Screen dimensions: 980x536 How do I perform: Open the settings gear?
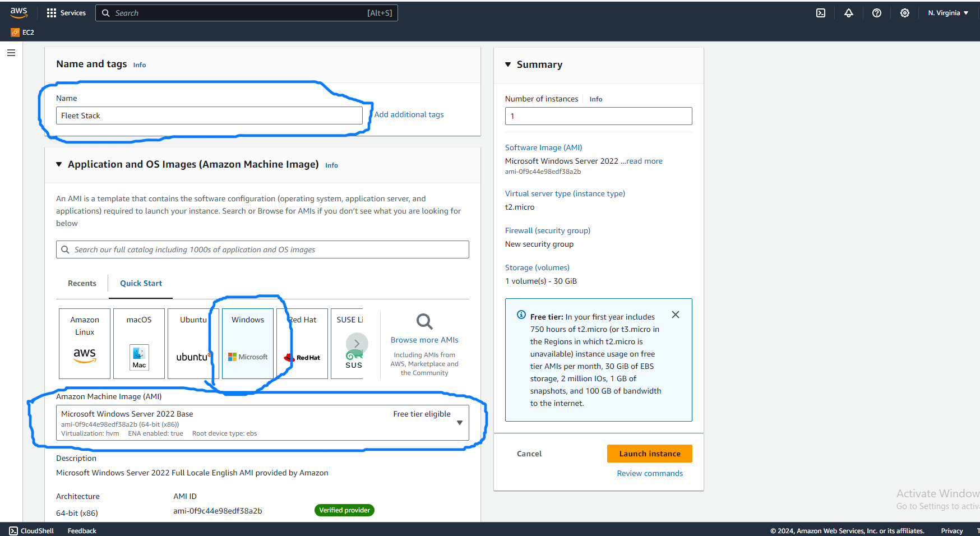[x=905, y=13]
